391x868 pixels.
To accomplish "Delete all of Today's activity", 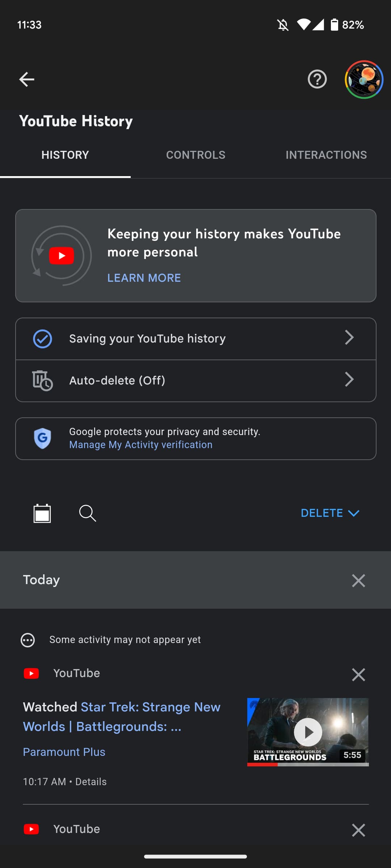I will click(x=358, y=580).
